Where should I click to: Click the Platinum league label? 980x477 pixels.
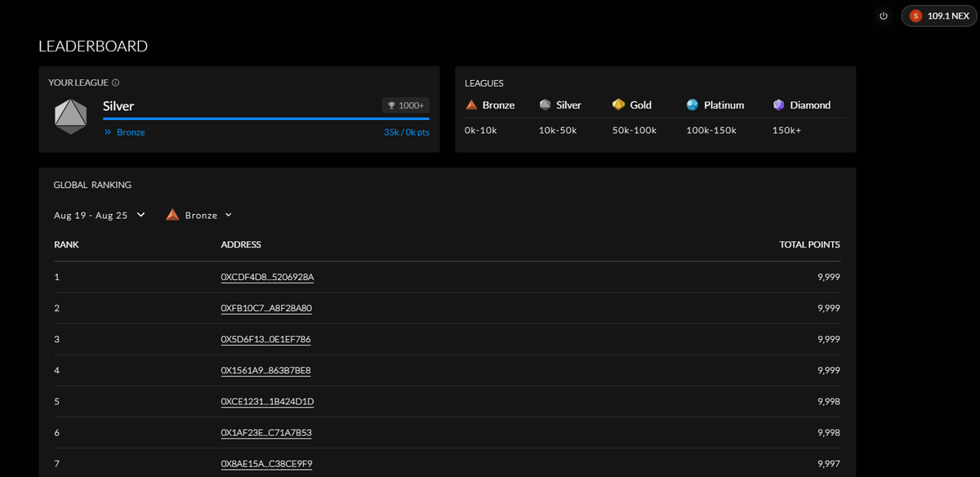coord(724,105)
